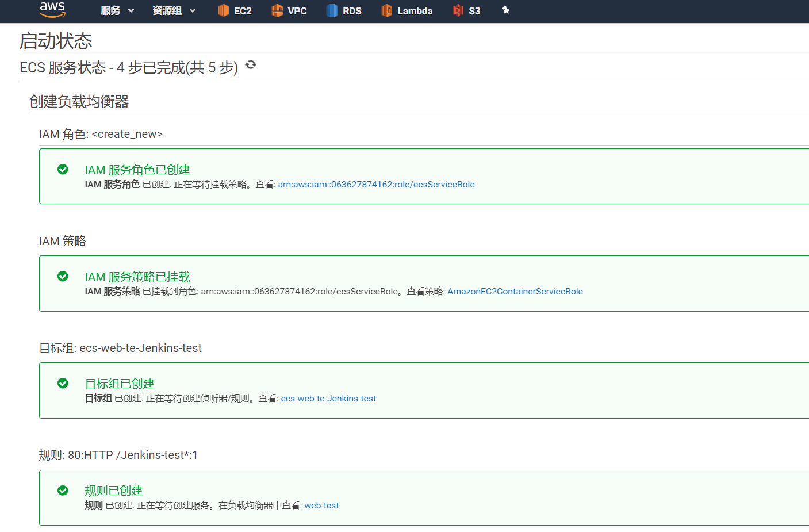Click the green check beside IAM 服务策略已挂载
Viewport: 809px width, 532px height.
click(63, 277)
